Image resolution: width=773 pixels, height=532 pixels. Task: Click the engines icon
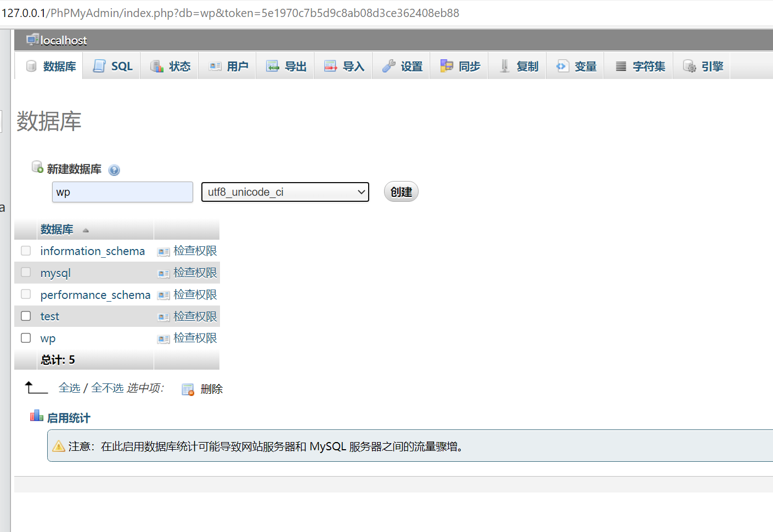689,66
